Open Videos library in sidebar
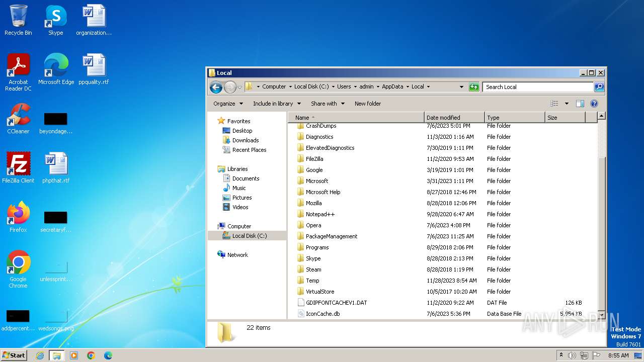 point(240,207)
